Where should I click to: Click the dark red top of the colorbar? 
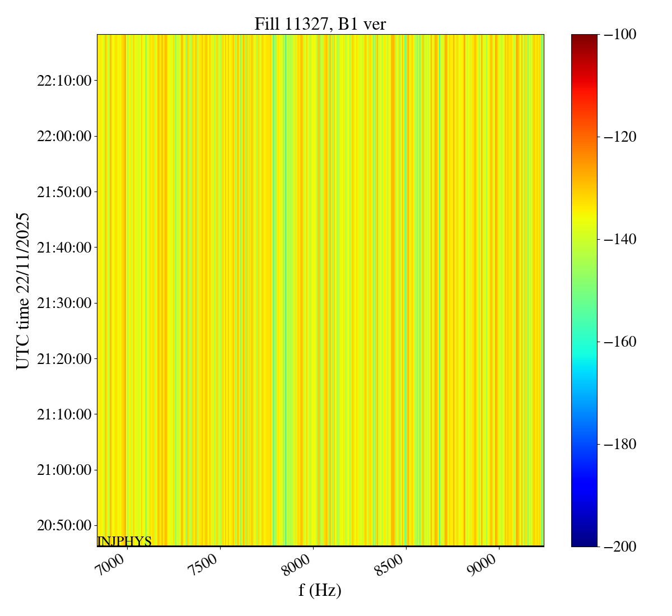pos(584,38)
